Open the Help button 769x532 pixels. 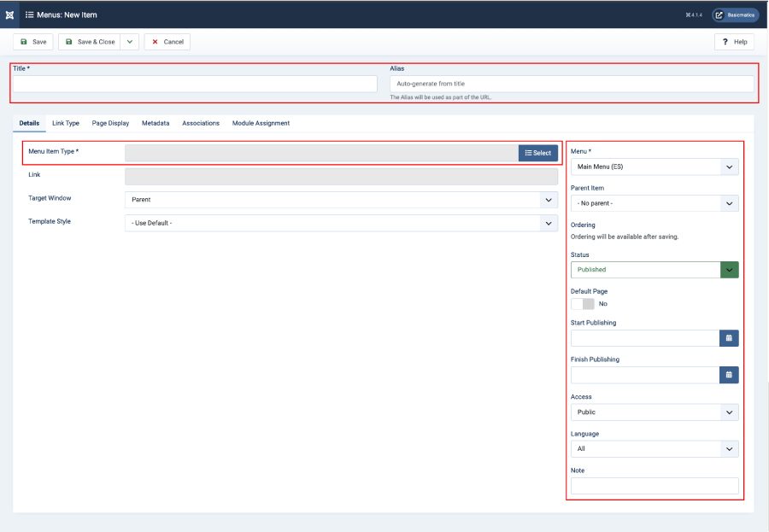pos(734,42)
